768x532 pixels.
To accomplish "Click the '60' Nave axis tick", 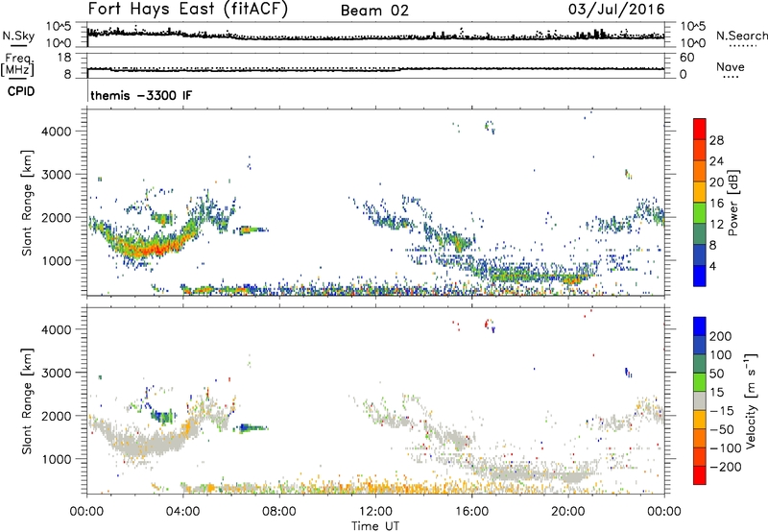I will click(x=686, y=58).
